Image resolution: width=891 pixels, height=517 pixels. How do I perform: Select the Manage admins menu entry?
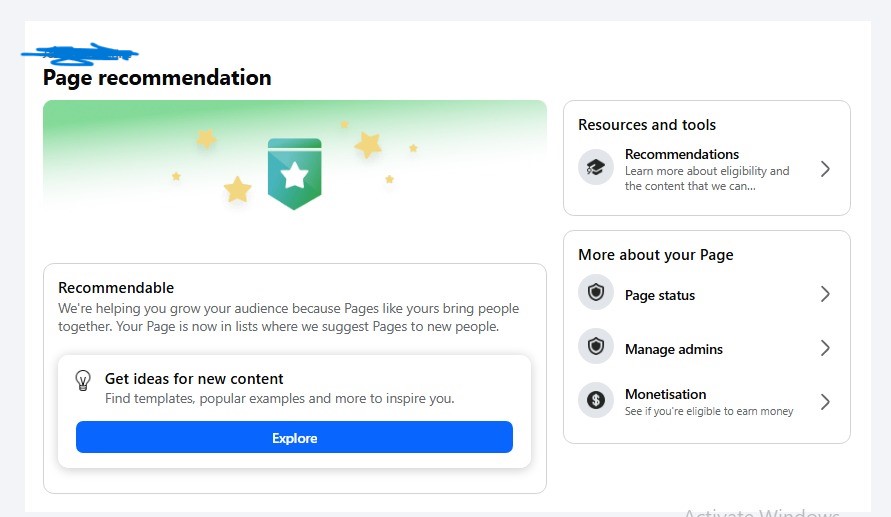pyautogui.click(x=673, y=349)
